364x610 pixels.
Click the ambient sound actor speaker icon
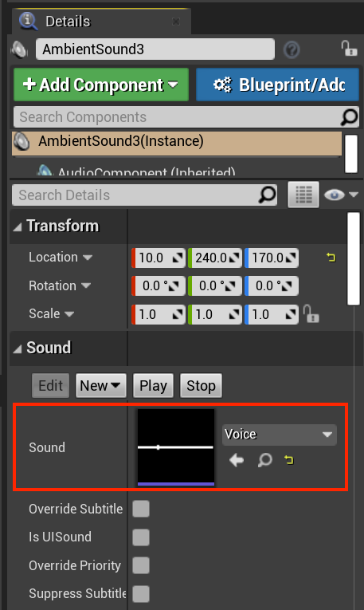pyautogui.click(x=19, y=49)
